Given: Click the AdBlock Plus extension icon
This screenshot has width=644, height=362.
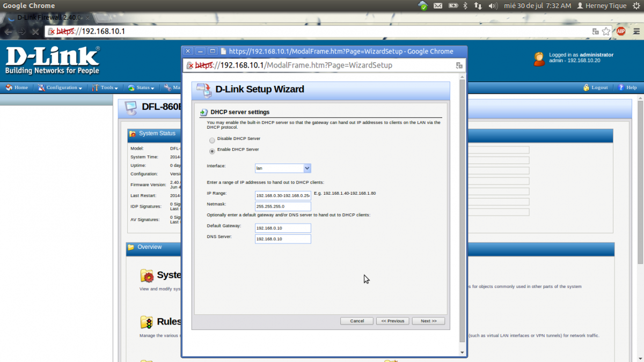Looking at the screenshot, I should (621, 32).
